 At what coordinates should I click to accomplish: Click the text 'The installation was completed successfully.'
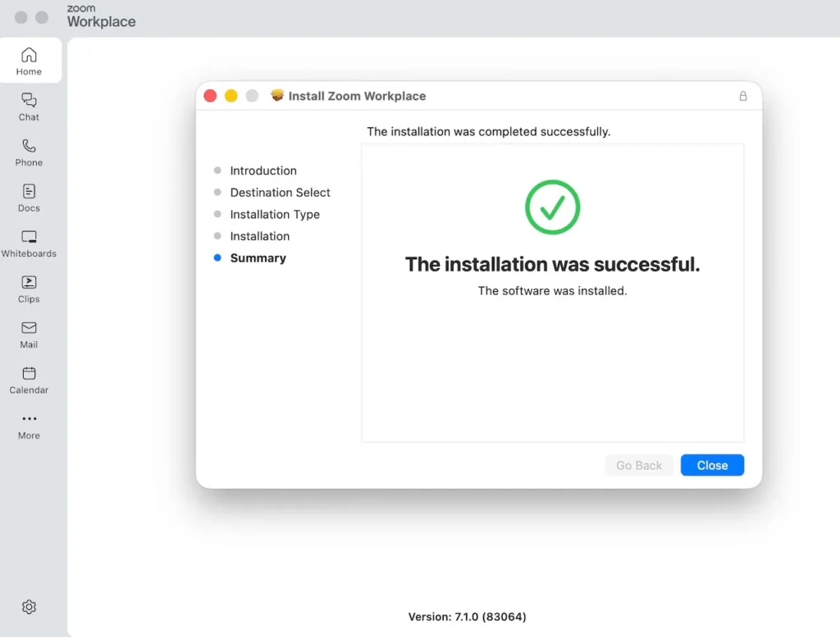point(489,132)
